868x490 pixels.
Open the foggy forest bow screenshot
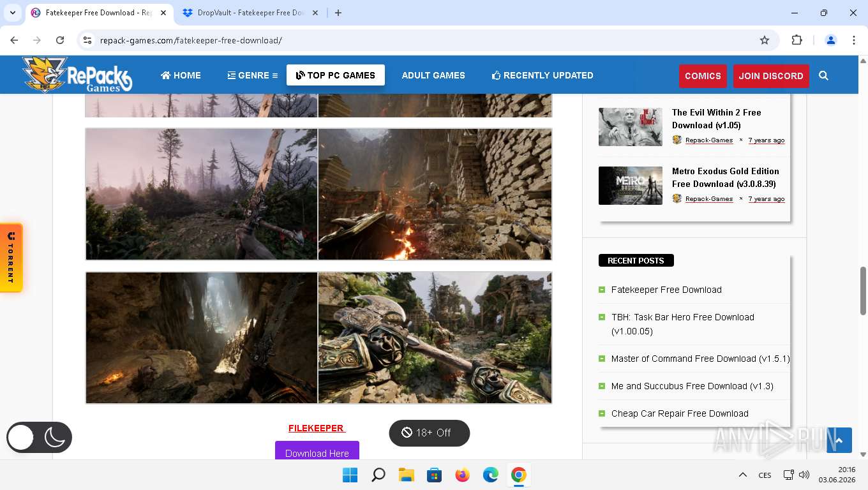[202, 194]
